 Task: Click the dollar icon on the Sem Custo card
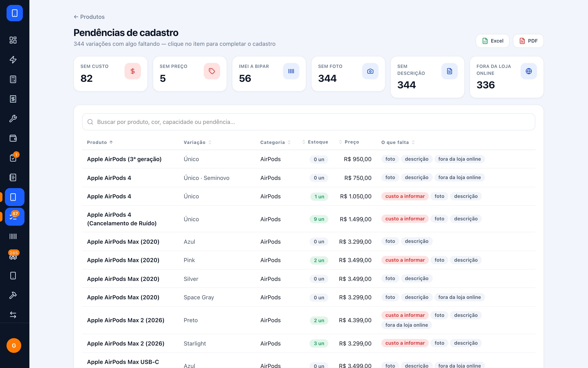[x=133, y=71]
